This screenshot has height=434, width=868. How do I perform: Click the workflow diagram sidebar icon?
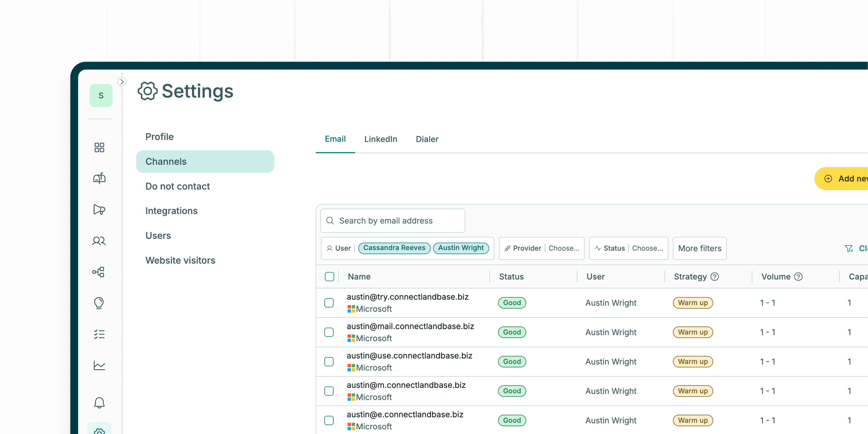click(x=99, y=272)
